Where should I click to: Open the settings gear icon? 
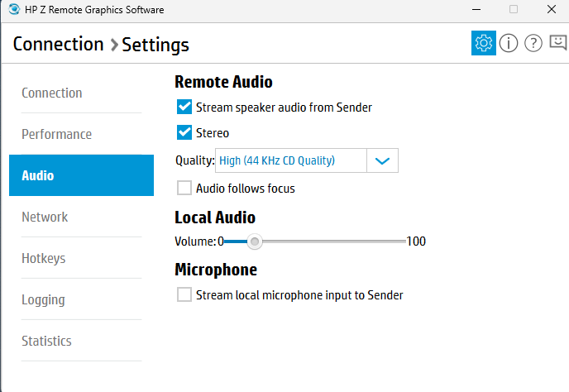483,43
